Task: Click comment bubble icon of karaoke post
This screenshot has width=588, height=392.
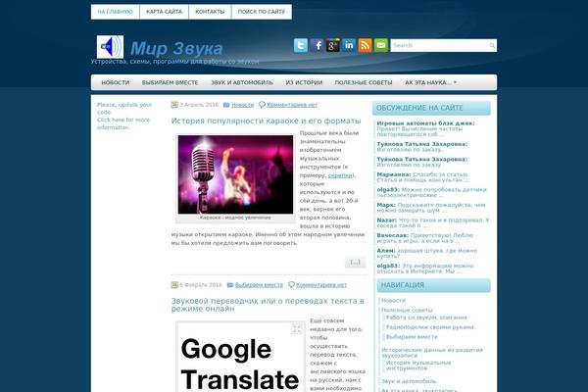Action: pyautogui.click(x=262, y=105)
